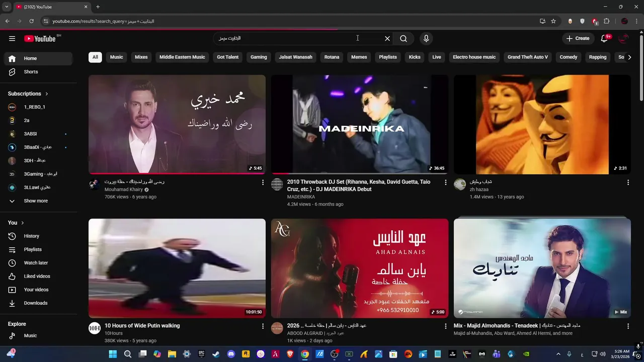644x362 pixels.
Task: Select the Memes chip
Action: coord(359,57)
